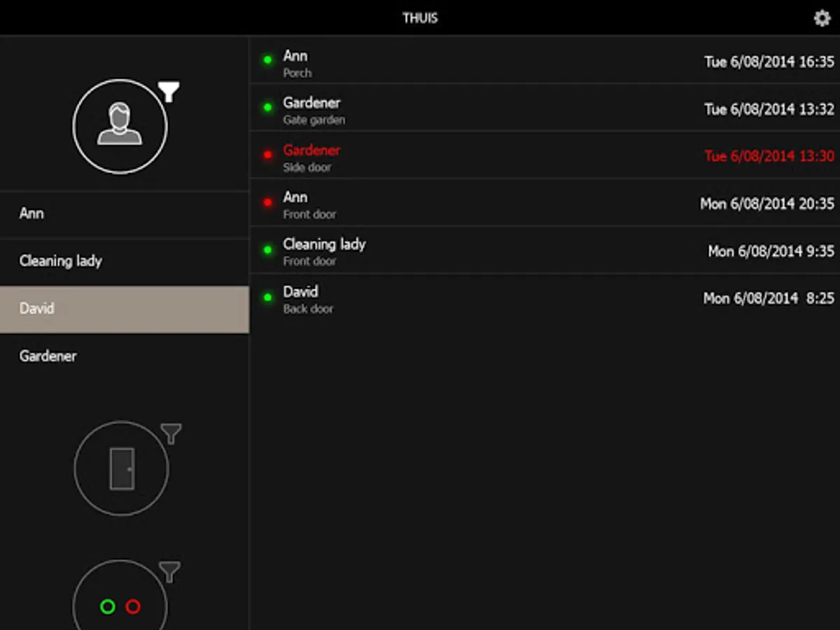This screenshot has height=630, width=840.
Task: Open the Ann Porch log entry
Action: [x=545, y=60]
